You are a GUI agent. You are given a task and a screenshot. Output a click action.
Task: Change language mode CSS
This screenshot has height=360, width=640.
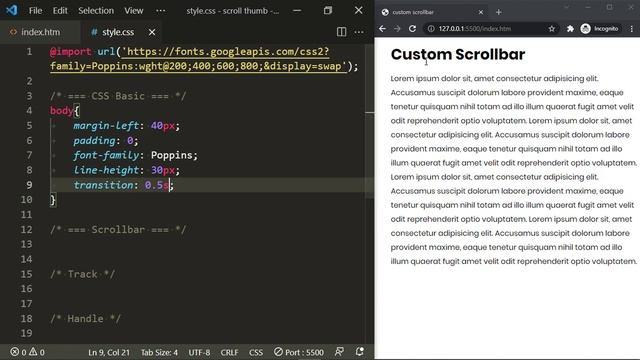pos(256,352)
